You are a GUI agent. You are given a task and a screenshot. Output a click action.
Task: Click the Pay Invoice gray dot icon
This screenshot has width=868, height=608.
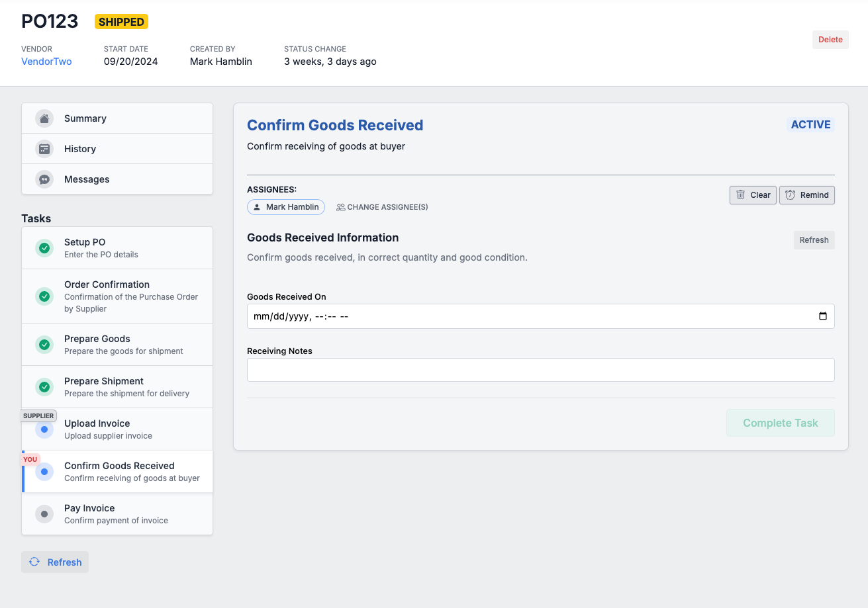point(44,514)
